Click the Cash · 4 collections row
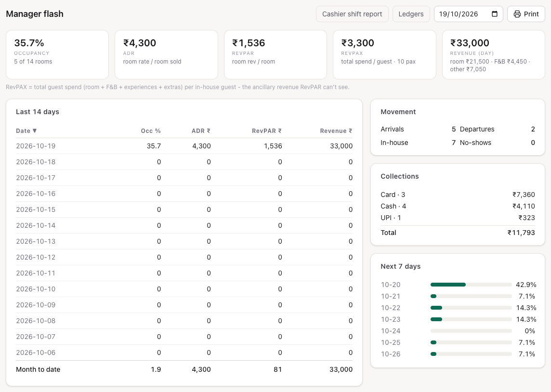This screenshot has width=551, height=392. click(x=458, y=206)
